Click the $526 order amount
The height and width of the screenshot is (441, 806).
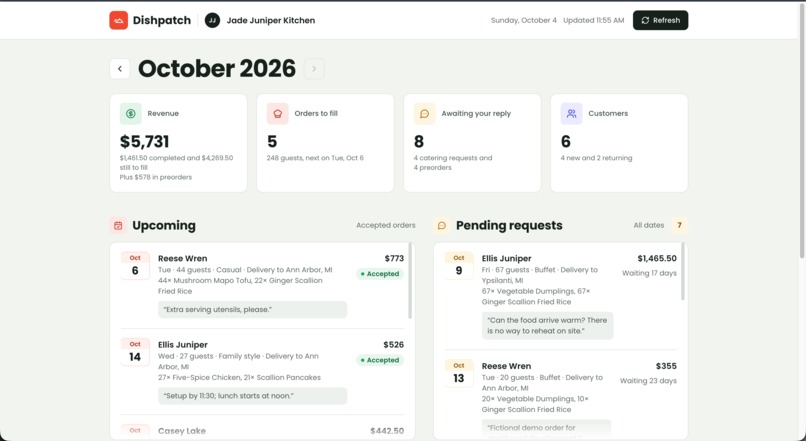394,345
